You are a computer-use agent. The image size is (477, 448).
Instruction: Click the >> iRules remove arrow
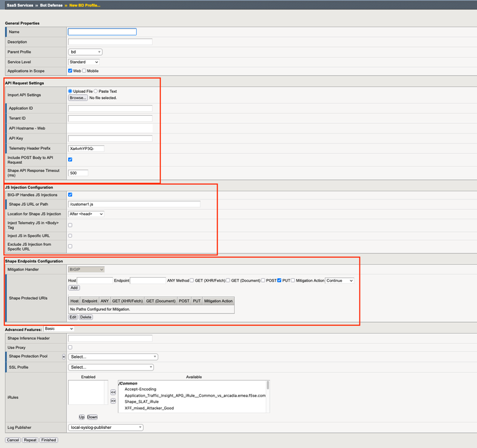click(x=113, y=401)
